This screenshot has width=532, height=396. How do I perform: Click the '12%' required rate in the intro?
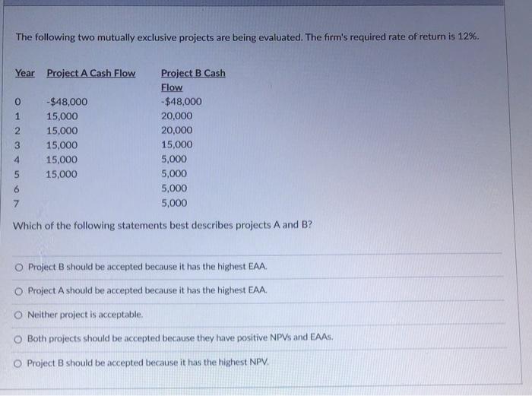pos(468,36)
